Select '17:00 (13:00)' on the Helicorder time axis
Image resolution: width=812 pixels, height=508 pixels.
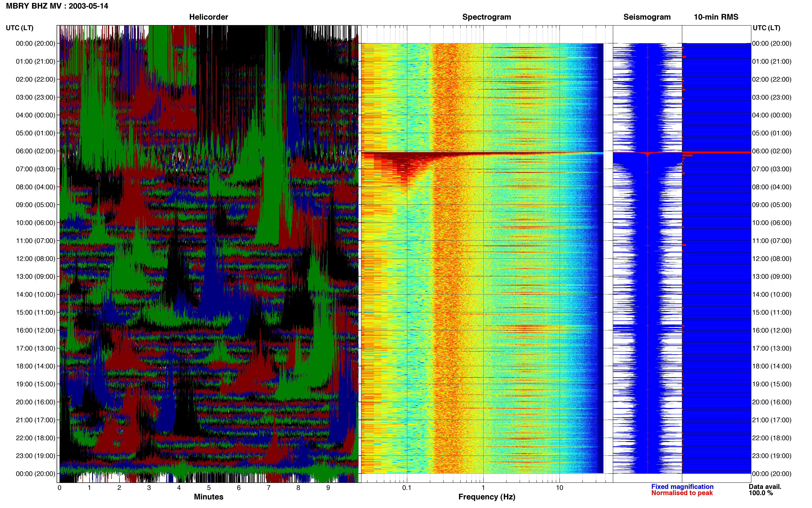(36, 348)
